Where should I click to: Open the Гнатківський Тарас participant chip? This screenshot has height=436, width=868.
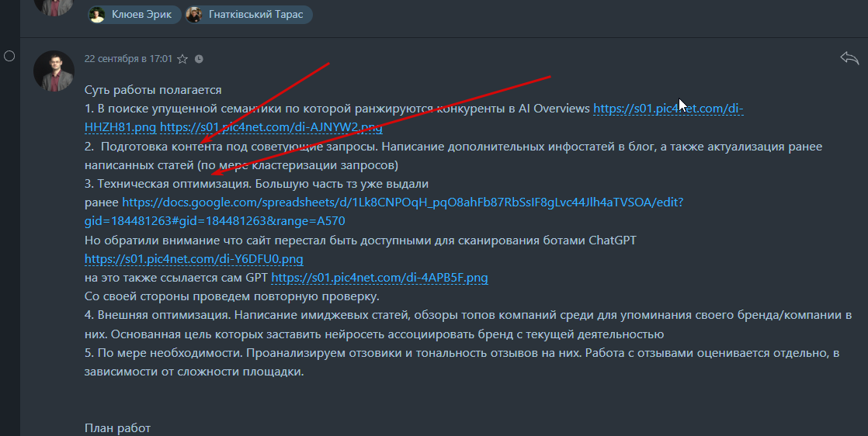248,15
